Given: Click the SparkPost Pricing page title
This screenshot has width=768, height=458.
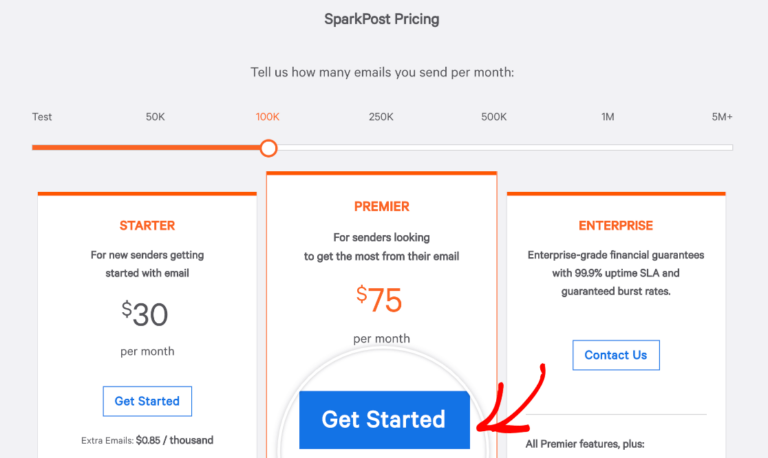Looking at the screenshot, I should click(382, 19).
